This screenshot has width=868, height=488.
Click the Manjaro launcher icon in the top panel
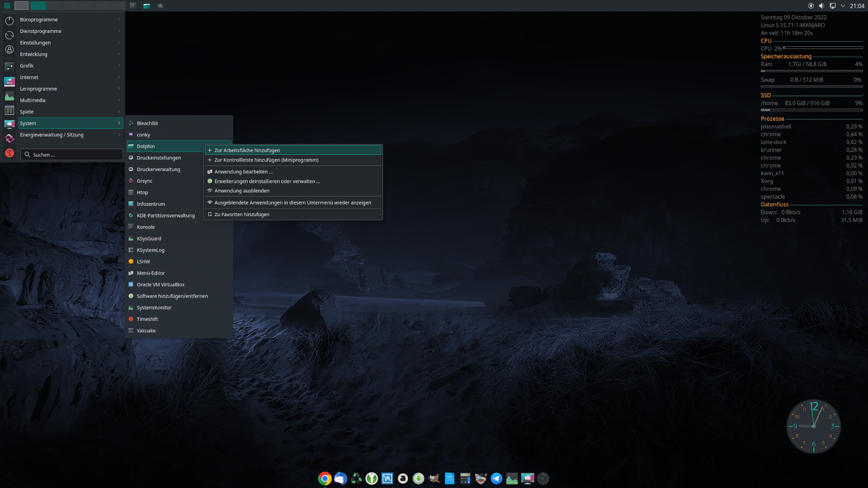[x=7, y=6]
